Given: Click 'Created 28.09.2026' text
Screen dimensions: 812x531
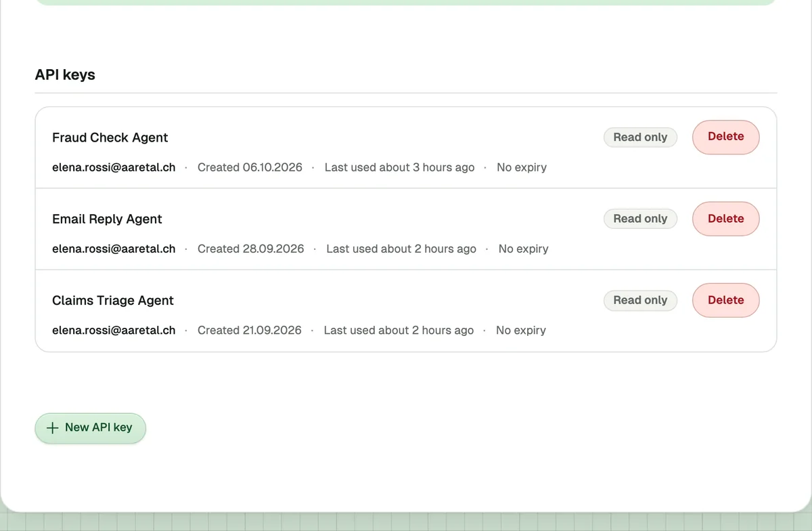Looking at the screenshot, I should 251,249.
